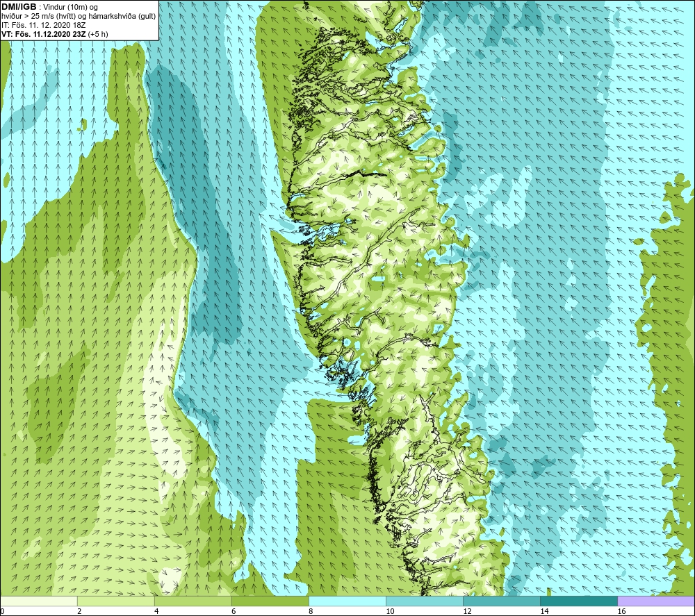Click the '12' scale label
Viewport: 695px width, 616px height.
coord(467,612)
